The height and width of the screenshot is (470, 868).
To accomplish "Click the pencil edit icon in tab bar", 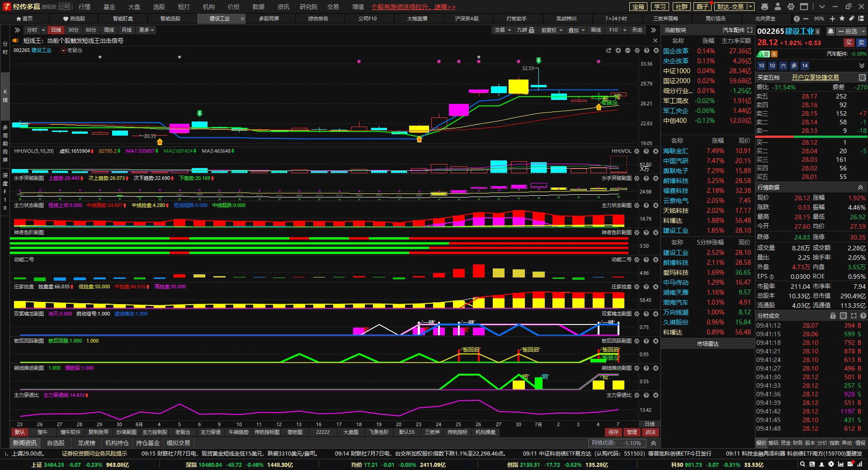I will [x=852, y=19].
